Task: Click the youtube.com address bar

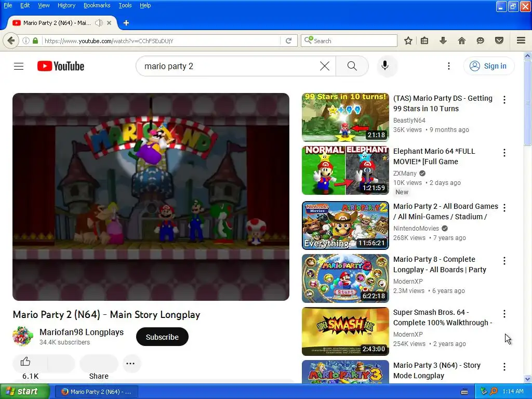Action: click(x=161, y=41)
